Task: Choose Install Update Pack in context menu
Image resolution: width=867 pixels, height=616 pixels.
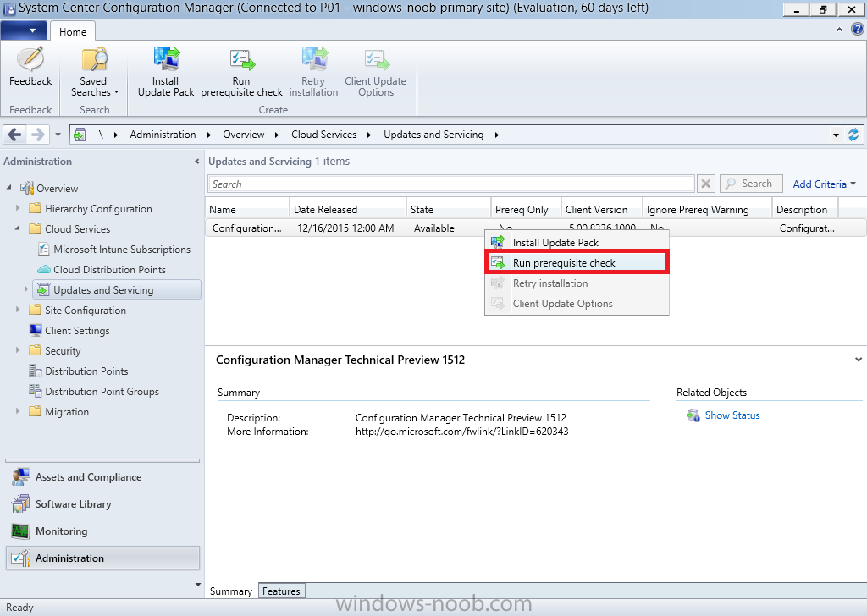Action: tap(577, 242)
